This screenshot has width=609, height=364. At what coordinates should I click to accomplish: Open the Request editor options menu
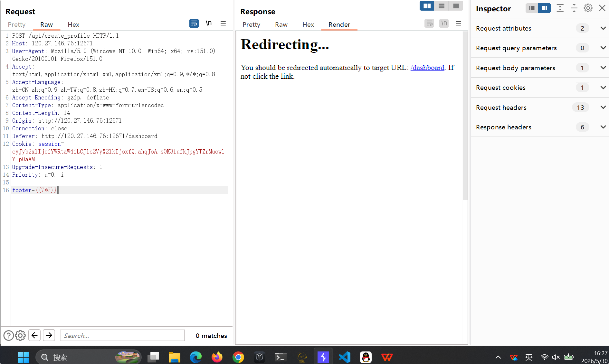click(x=223, y=23)
